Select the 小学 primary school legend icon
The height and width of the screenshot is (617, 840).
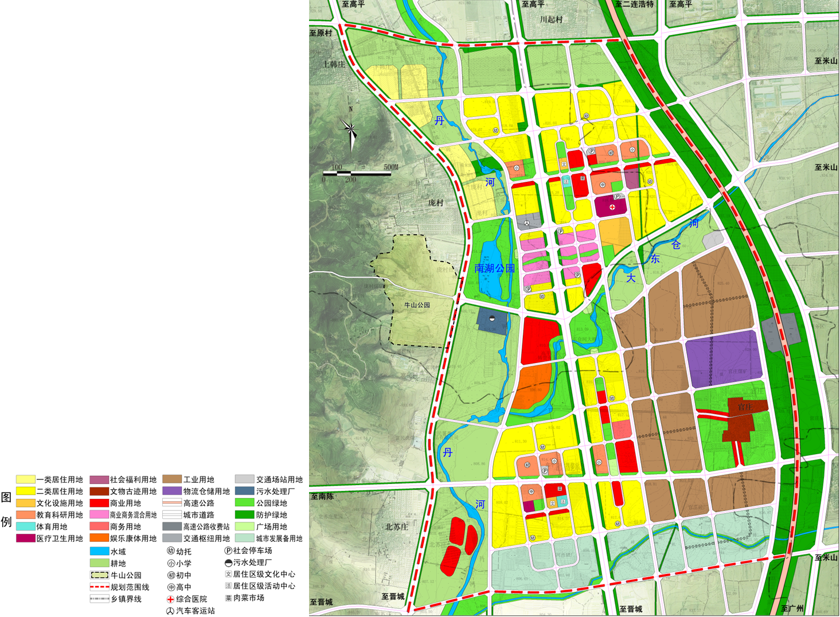click(170, 563)
